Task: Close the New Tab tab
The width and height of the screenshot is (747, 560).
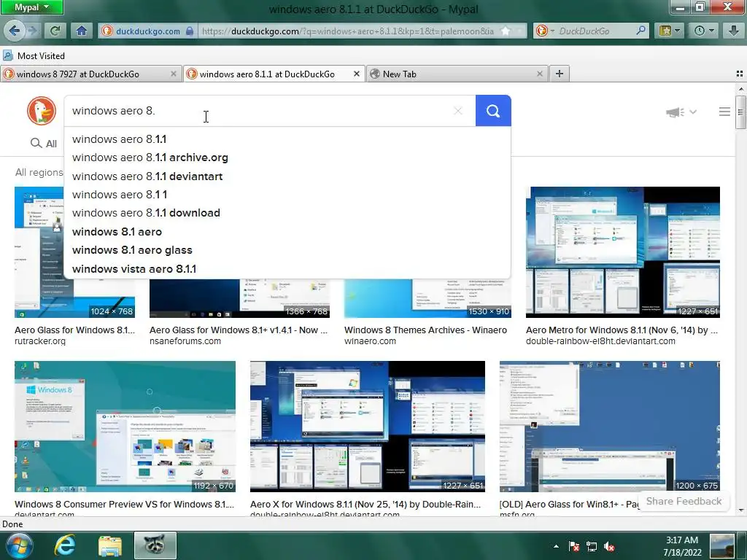Action: tap(539, 74)
